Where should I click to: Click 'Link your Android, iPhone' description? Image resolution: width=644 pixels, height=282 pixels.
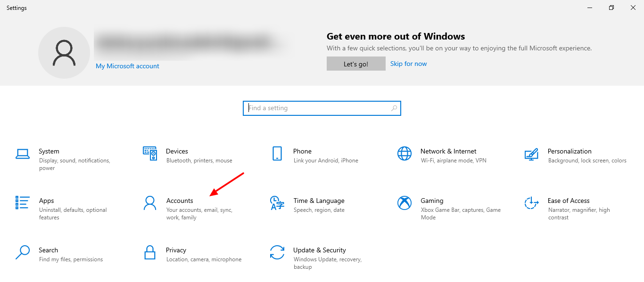tap(326, 161)
